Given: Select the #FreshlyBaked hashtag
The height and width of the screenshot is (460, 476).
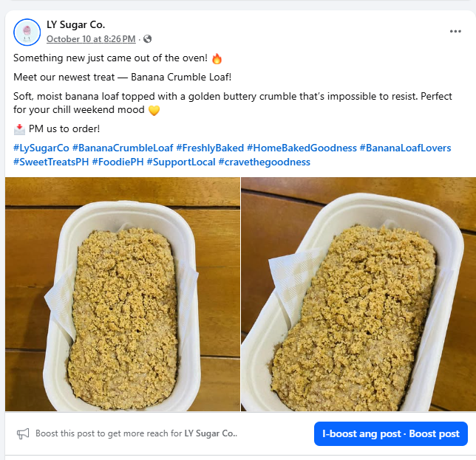Looking at the screenshot, I should click(x=209, y=148).
